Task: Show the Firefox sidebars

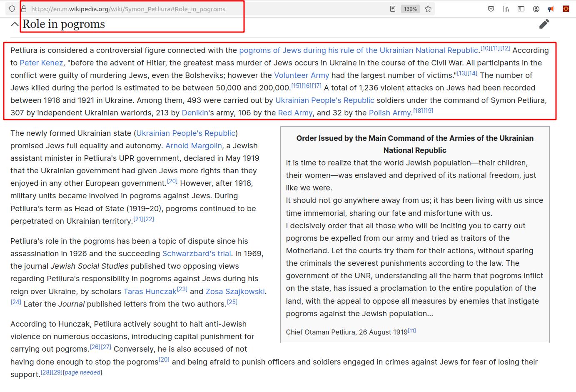Action: click(x=521, y=9)
